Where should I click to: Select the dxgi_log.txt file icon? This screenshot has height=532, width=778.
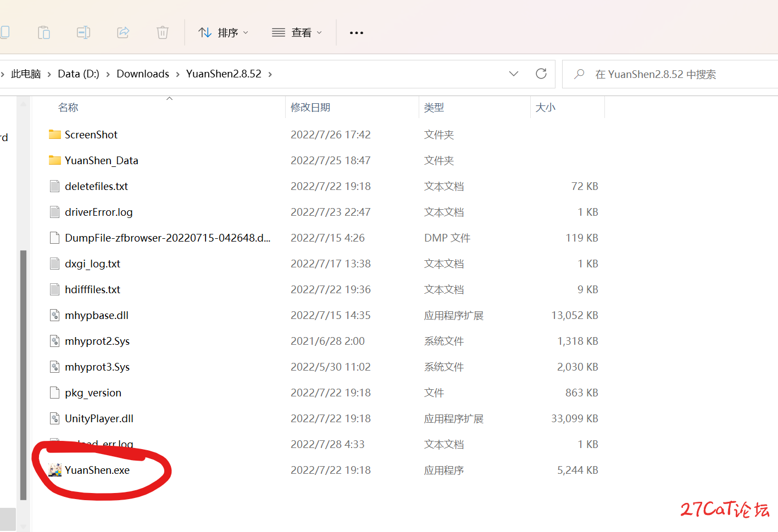point(55,264)
